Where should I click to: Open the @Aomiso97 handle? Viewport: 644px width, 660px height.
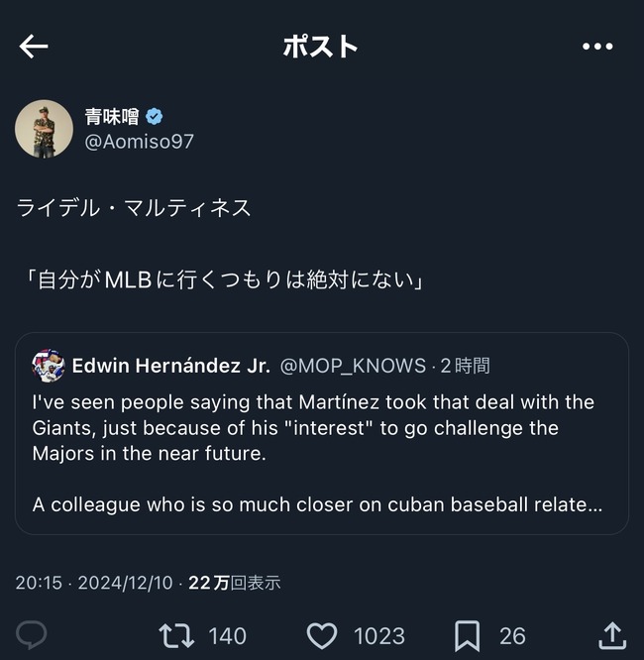(140, 142)
